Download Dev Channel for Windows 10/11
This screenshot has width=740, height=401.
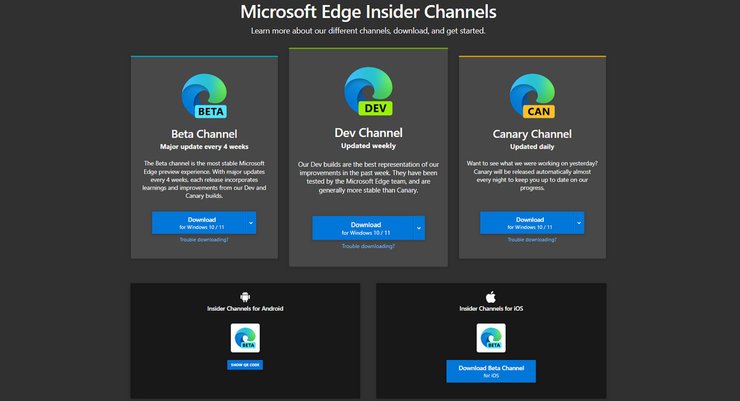[x=362, y=228]
